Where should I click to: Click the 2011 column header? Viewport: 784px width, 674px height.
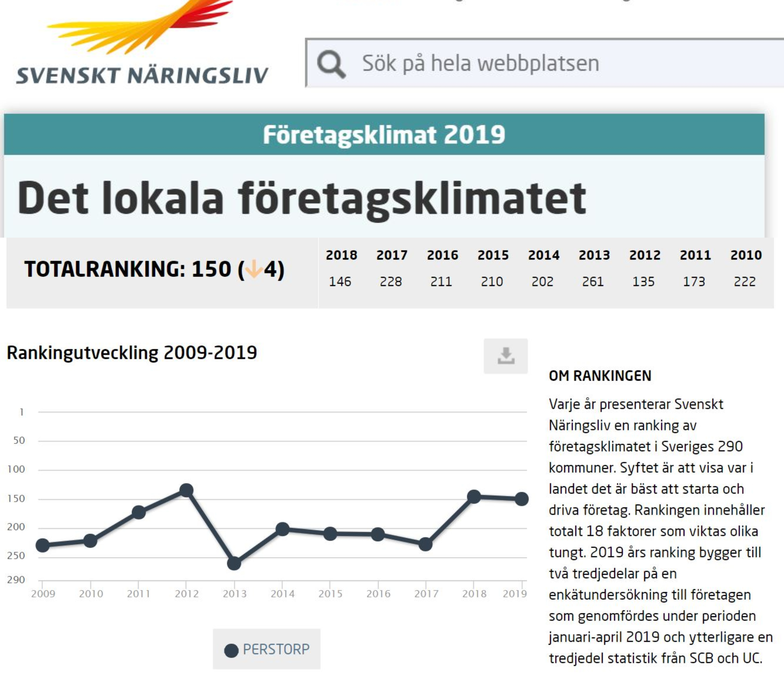click(x=695, y=255)
